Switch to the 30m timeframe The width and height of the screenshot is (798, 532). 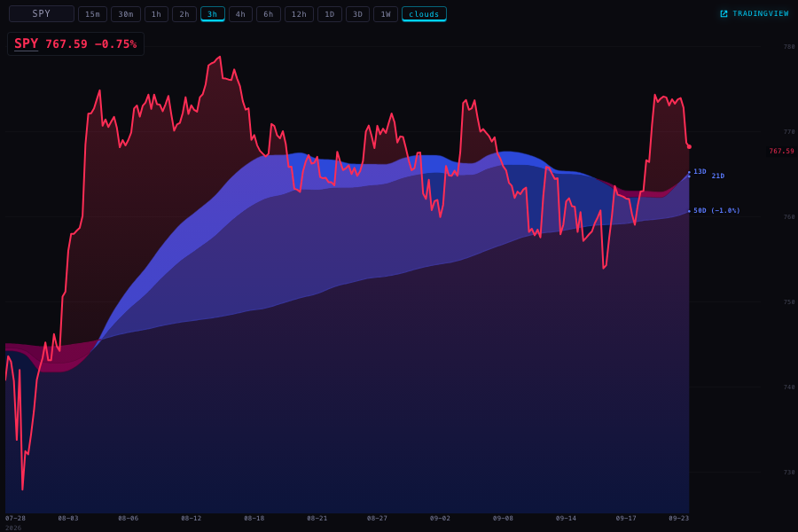(126, 14)
